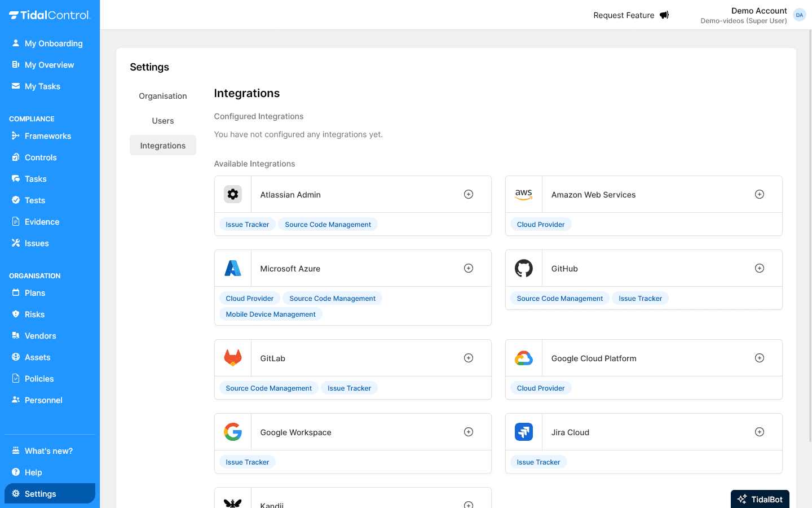Click the Evidence icon in the sidebar

[x=15, y=221]
